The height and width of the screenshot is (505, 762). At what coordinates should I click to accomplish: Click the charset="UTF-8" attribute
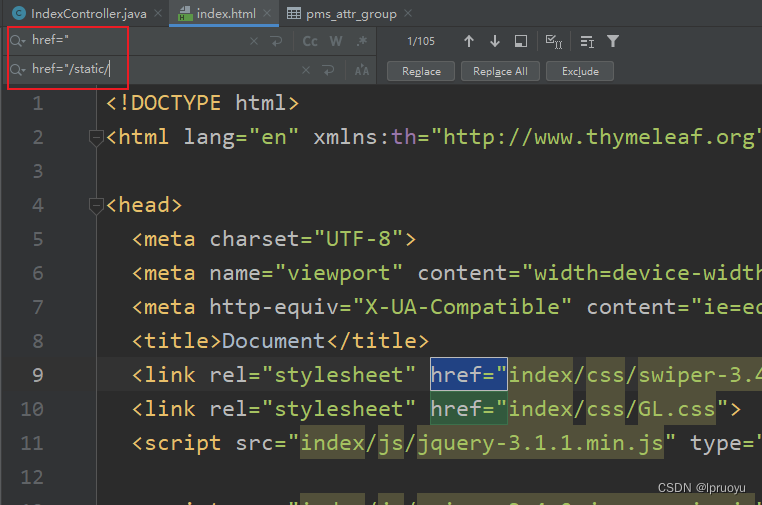[x=306, y=239]
